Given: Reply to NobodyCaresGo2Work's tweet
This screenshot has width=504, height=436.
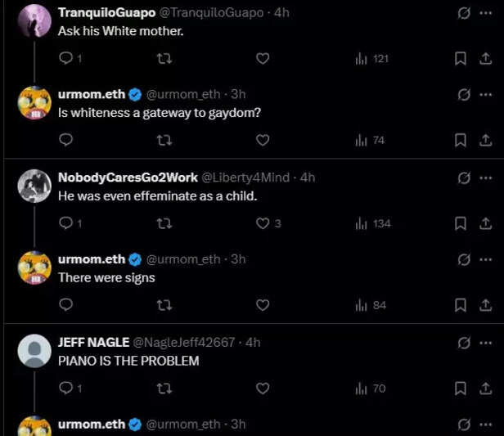Looking at the screenshot, I should click(66, 223).
